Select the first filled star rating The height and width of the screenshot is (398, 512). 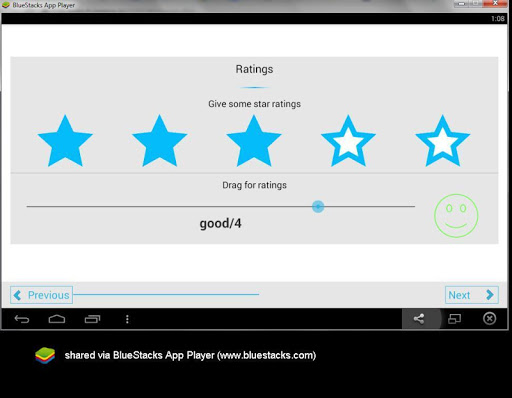click(x=65, y=141)
